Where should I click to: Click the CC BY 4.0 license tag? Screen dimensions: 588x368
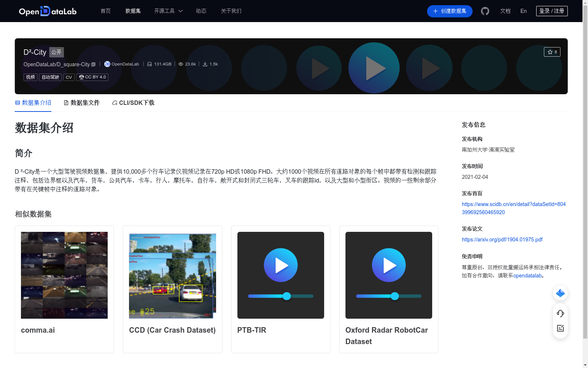[92, 77]
